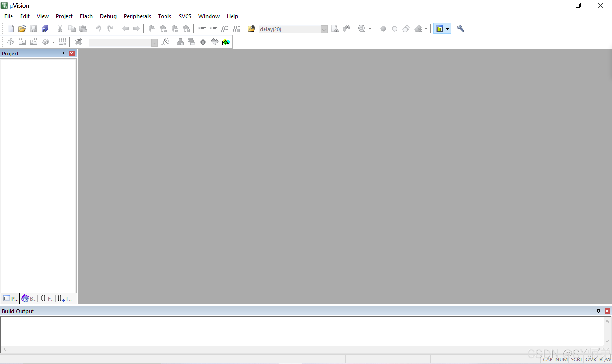Open the colorful Pack Installer icon

pyautogui.click(x=226, y=42)
